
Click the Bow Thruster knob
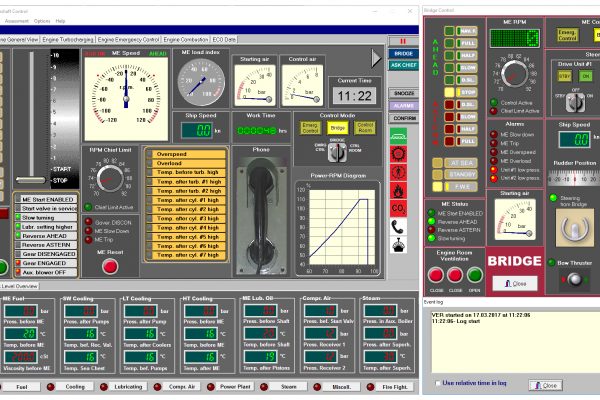click(574, 279)
